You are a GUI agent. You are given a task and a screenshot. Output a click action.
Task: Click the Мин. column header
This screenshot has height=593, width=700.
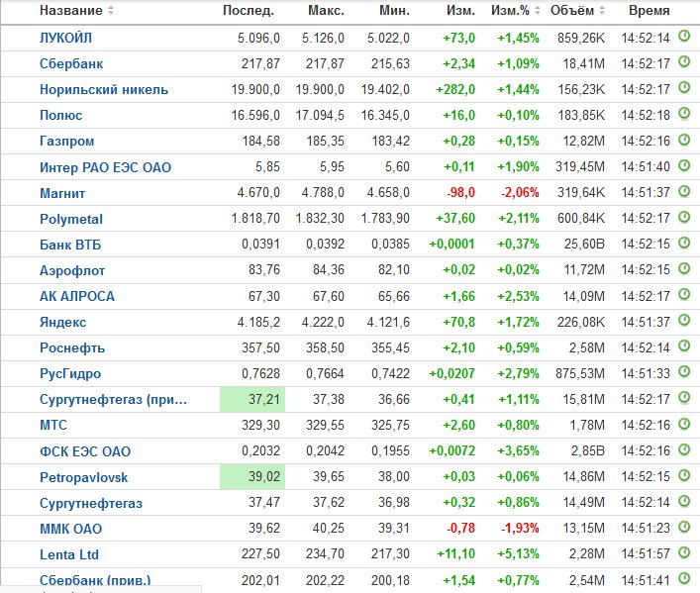pyautogui.click(x=394, y=10)
